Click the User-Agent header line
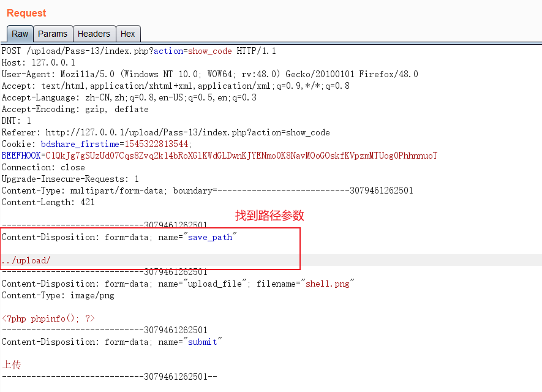The image size is (542, 392). tap(210, 74)
